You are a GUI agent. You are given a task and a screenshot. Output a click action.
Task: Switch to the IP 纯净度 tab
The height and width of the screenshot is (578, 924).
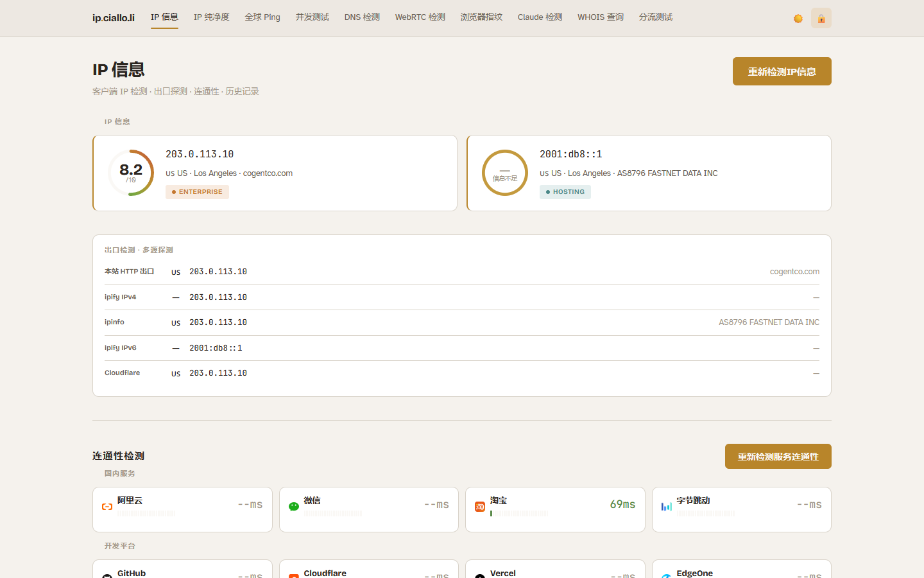click(212, 17)
